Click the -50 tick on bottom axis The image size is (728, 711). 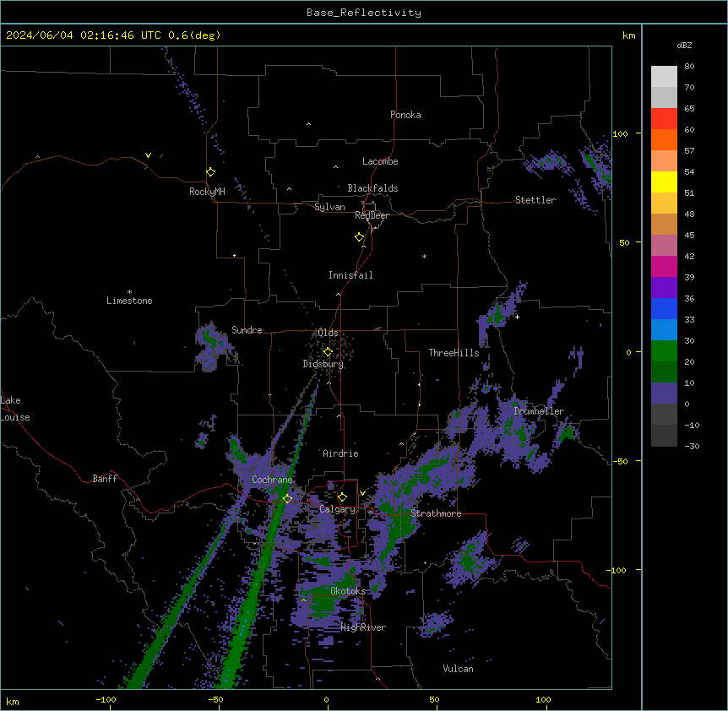[215, 699]
